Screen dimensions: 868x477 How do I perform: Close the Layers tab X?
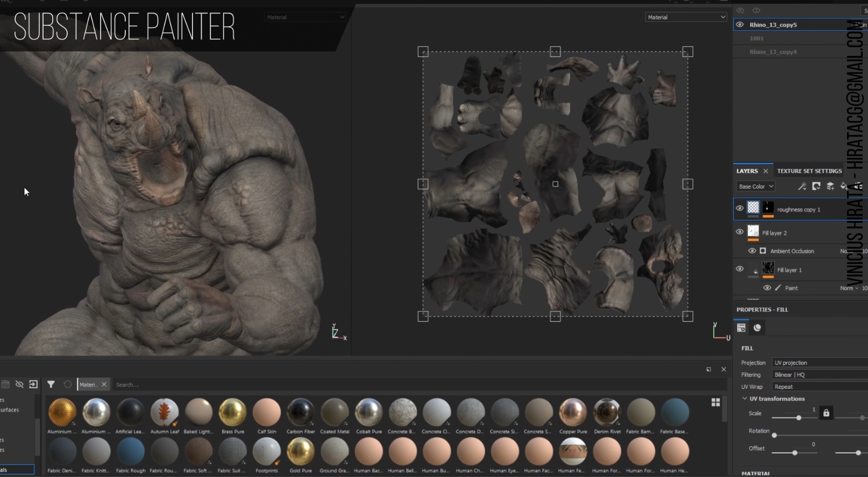pos(766,171)
